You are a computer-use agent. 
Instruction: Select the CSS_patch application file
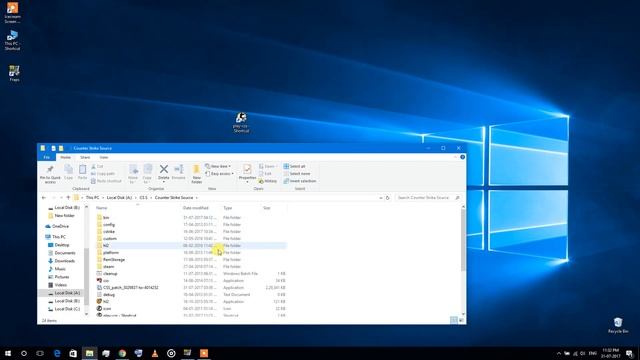point(191,287)
